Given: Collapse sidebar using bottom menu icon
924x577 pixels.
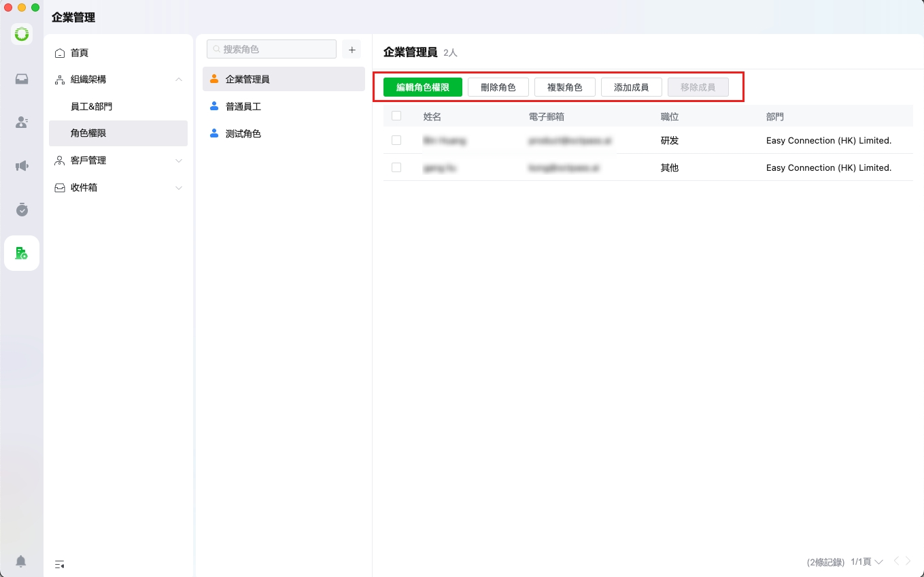Looking at the screenshot, I should tap(60, 564).
